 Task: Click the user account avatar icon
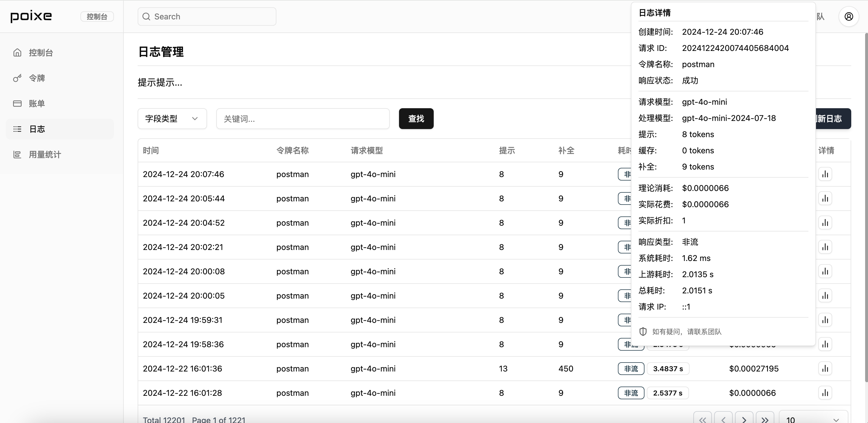coord(848,16)
